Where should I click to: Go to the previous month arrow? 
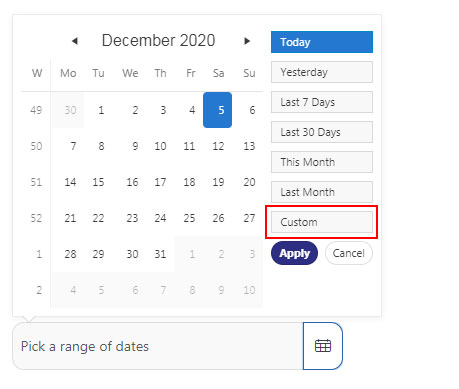(x=75, y=41)
